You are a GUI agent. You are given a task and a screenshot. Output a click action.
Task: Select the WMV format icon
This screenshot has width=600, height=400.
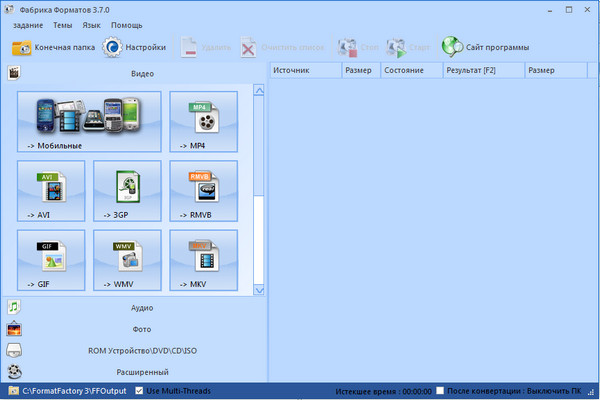[x=127, y=260]
